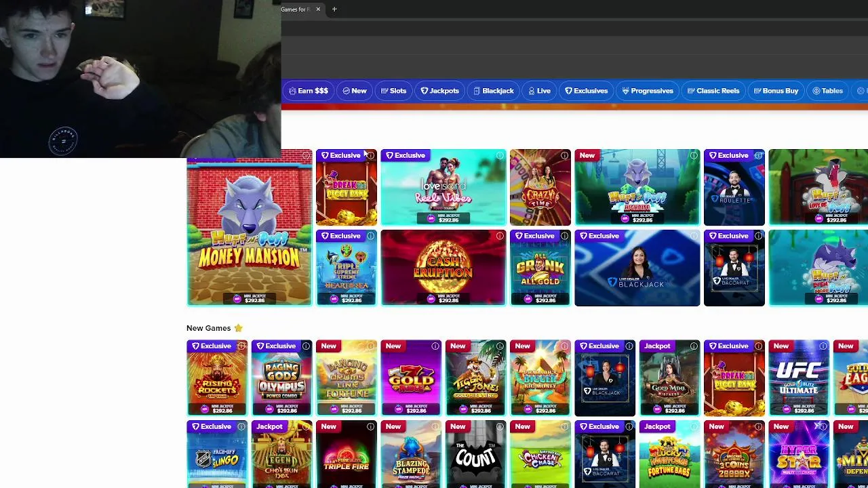The height and width of the screenshot is (488, 868).
Task: Click info icon on Live Dealer Roulette tile
Action: pyautogui.click(x=758, y=156)
